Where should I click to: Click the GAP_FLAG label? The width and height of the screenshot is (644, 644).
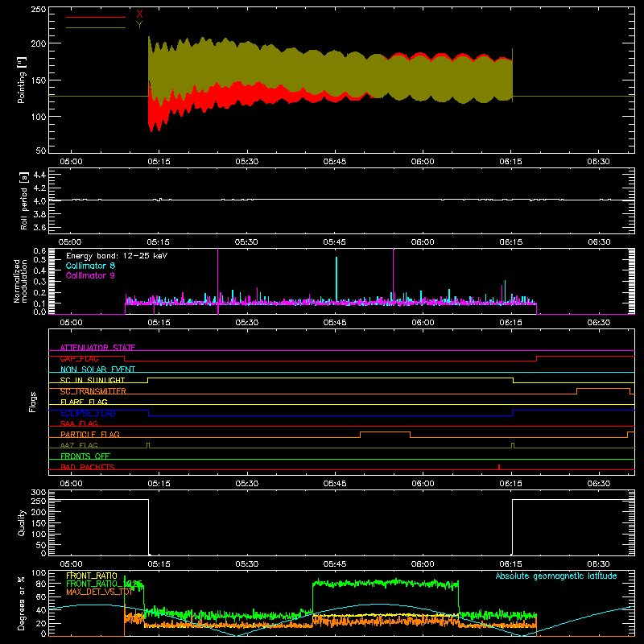coord(79,358)
